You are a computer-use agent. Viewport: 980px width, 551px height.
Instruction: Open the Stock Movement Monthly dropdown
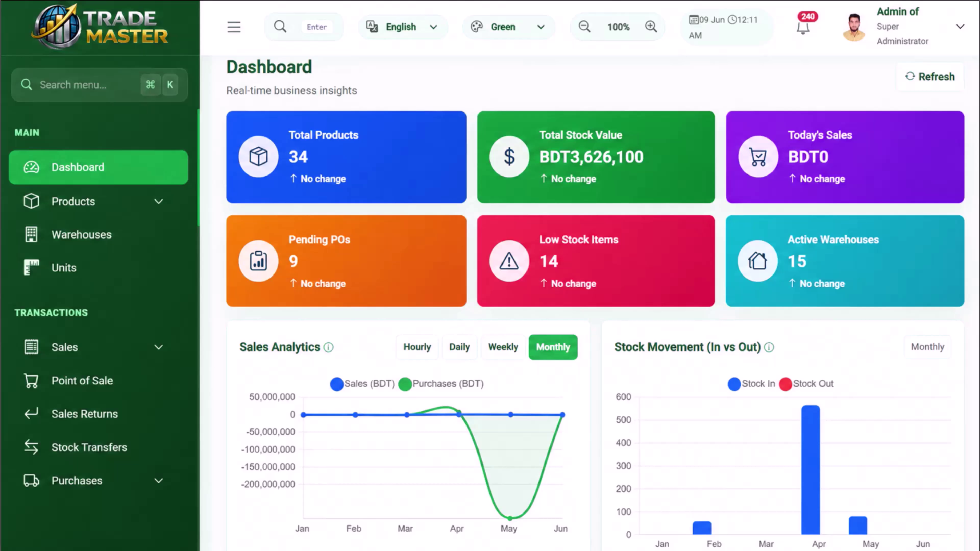tap(927, 347)
